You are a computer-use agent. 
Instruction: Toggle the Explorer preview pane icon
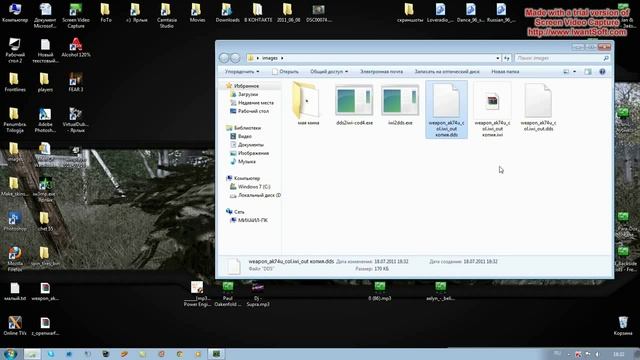588,71
